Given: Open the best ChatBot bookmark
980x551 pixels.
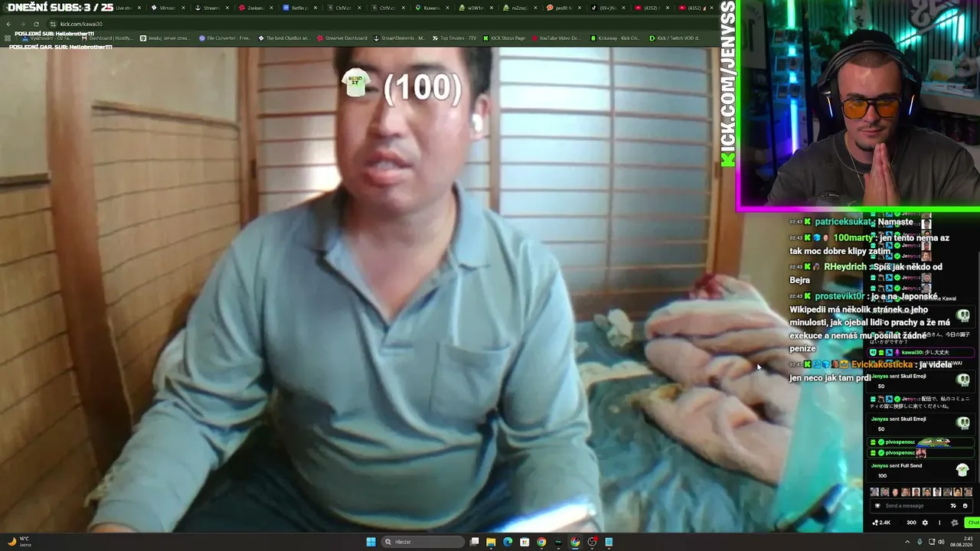Looking at the screenshot, I should click(284, 38).
